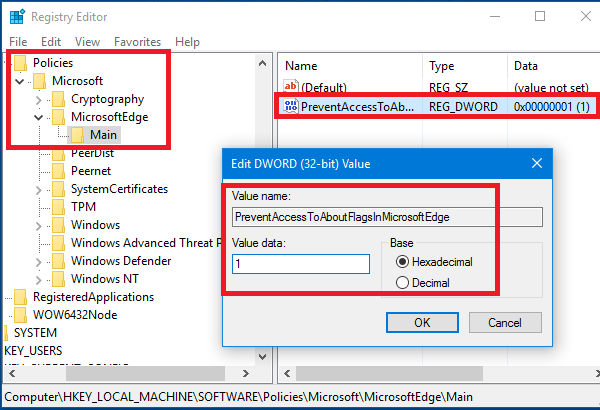
Task: Click the tree pane horizontal scrollbar thumb
Action: point(145,373)
